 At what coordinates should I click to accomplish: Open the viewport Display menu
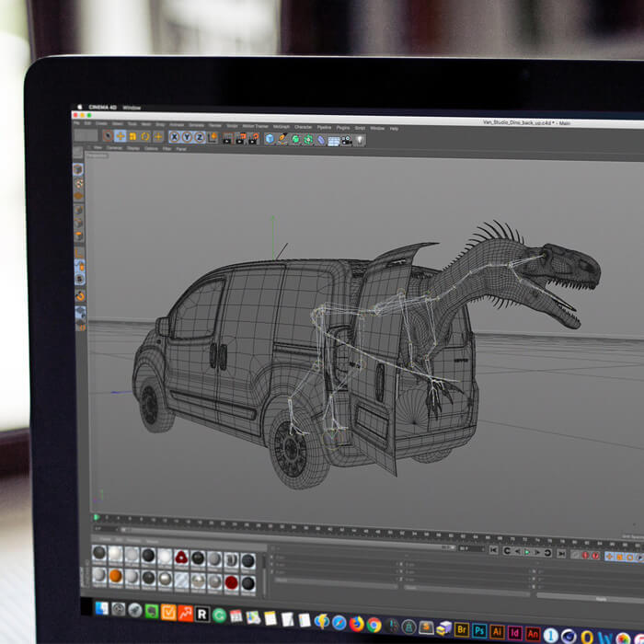[133, 148]
